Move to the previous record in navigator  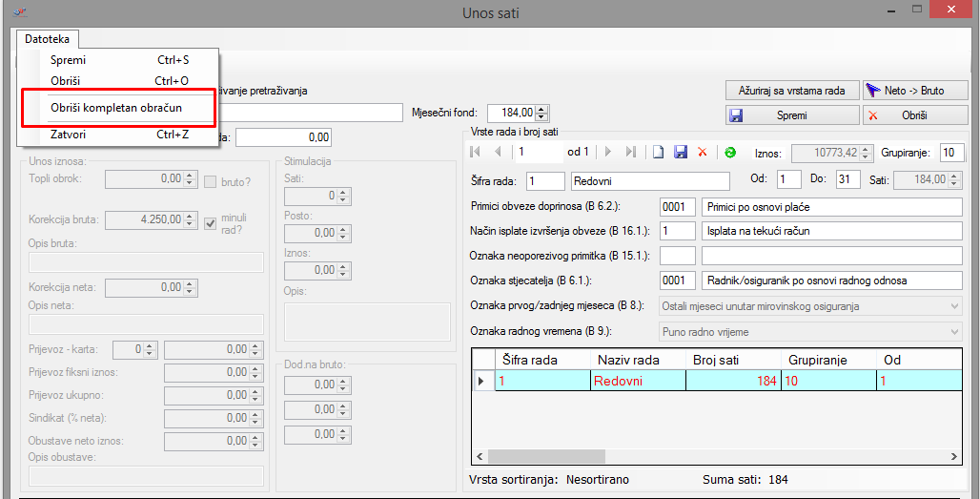[498, 153]
